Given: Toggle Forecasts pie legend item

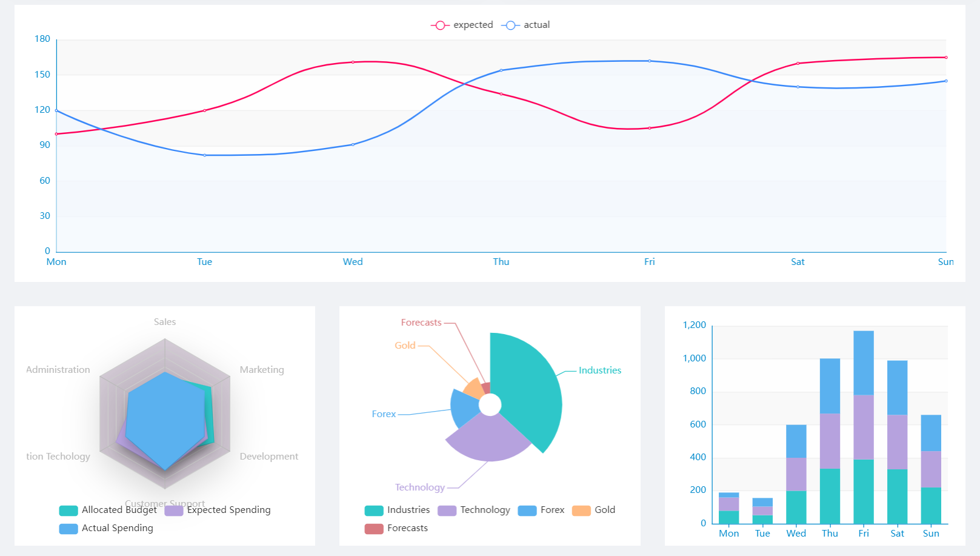Looking at the screenshot, I should [x=396, y=528].
